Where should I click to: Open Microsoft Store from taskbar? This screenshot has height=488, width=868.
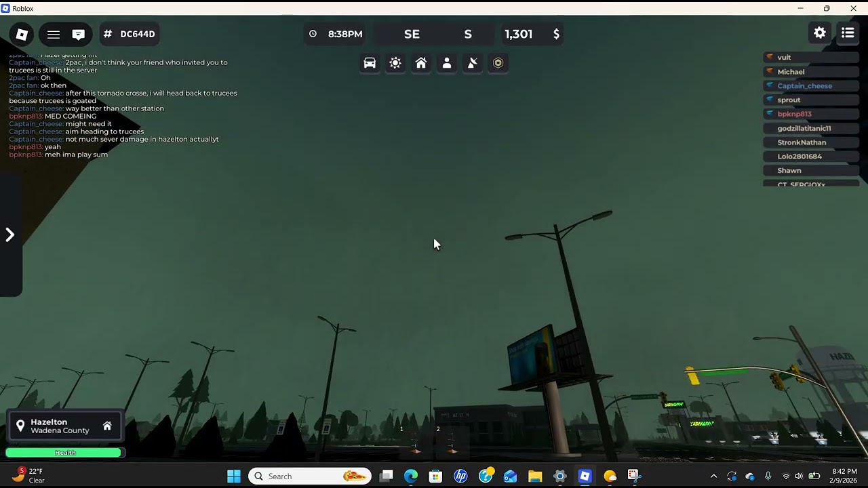(x=436, y=476)
